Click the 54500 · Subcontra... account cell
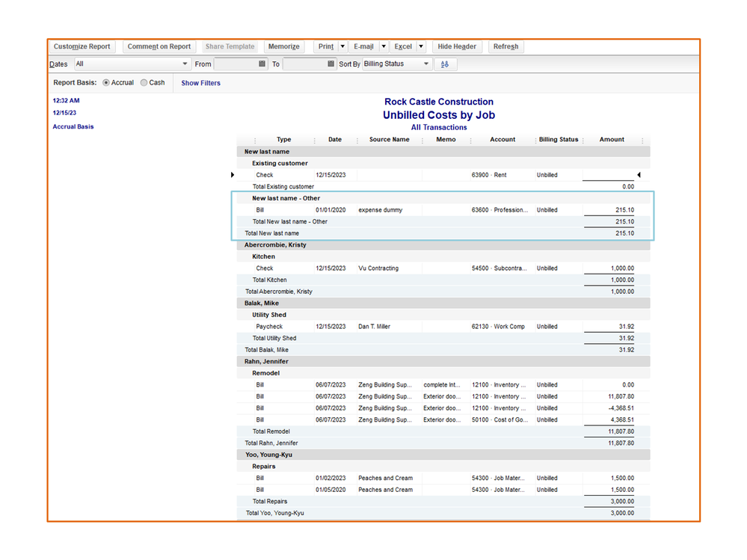This screenshot has height=560, width=747. (499, 268)
